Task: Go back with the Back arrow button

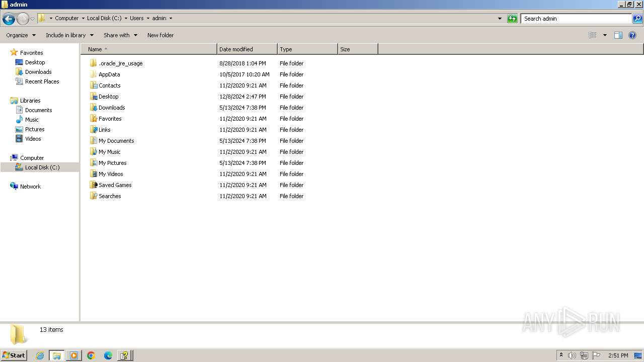Action: pos(9,19)
